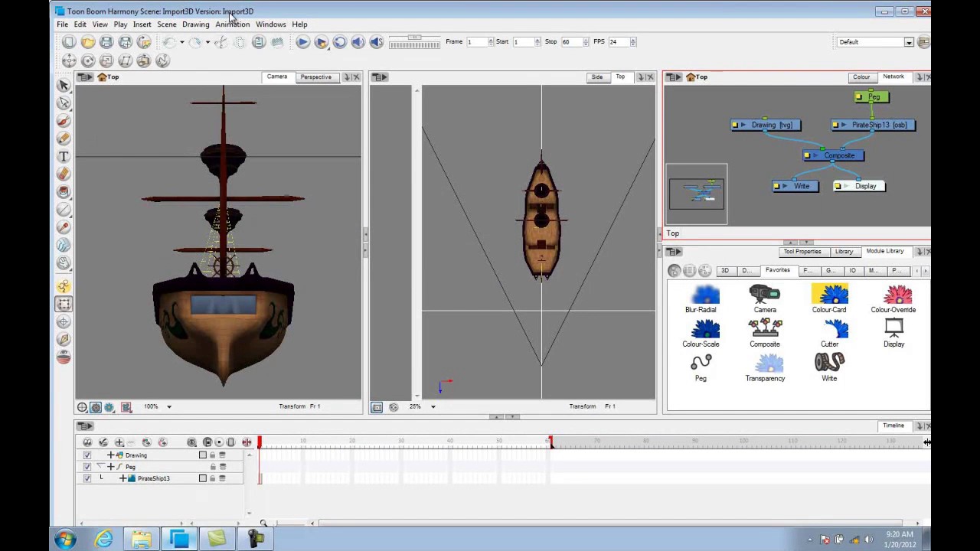Open the Drawing menu

pos(196,24)
